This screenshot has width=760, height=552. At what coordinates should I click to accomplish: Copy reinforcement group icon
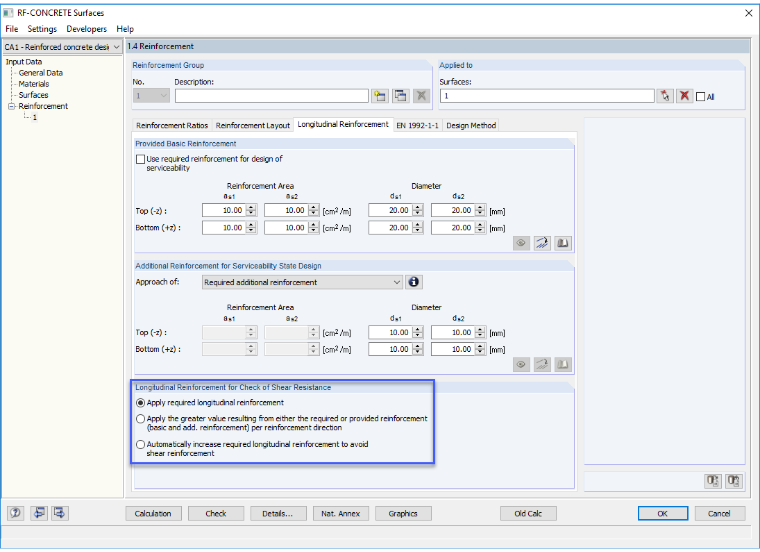click(x=400, y=95)
